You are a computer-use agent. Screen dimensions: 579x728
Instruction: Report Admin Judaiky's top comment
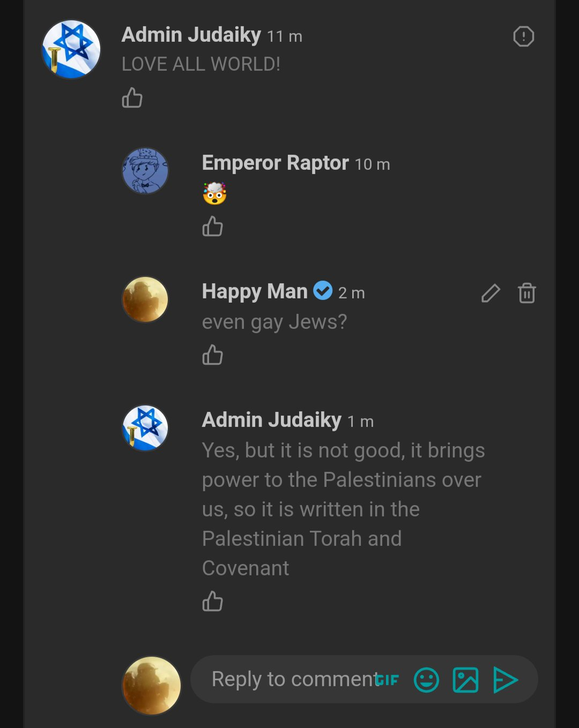[x=523, y=36]
